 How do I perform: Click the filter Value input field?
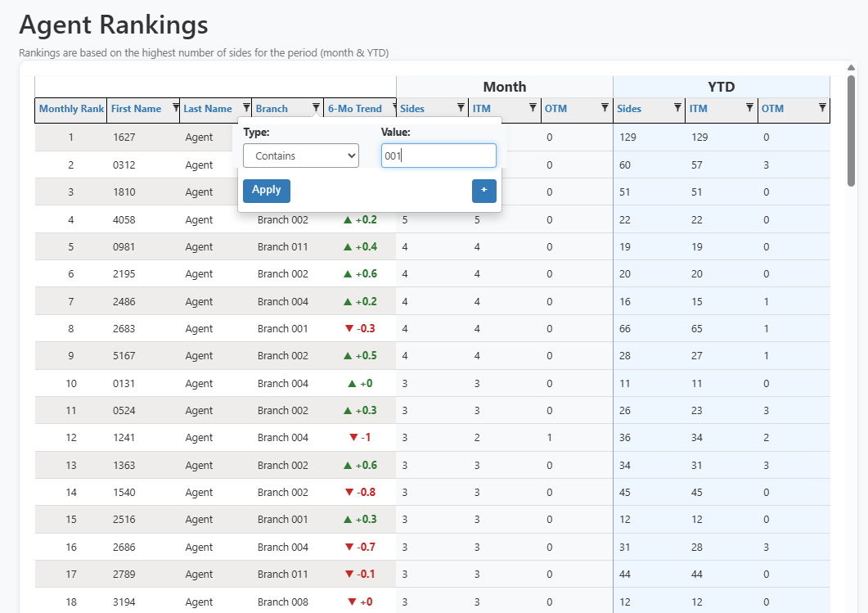(438, 156)
